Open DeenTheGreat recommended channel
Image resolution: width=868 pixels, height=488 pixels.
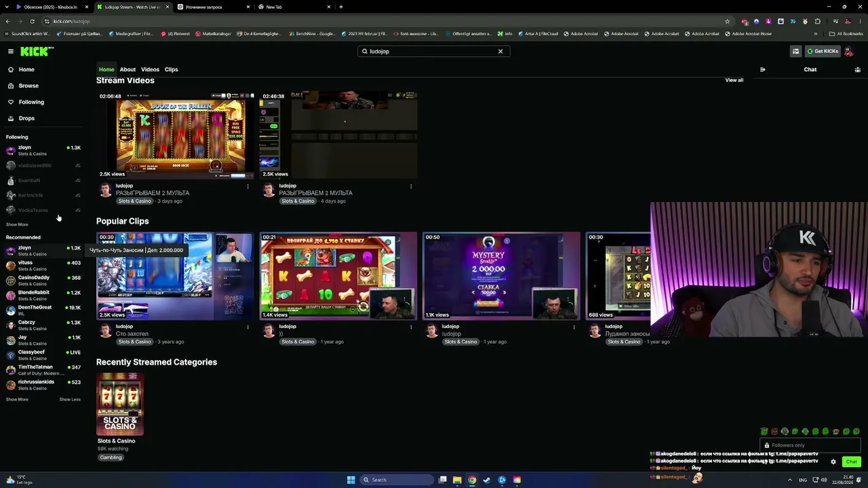[x=43, y=310]
